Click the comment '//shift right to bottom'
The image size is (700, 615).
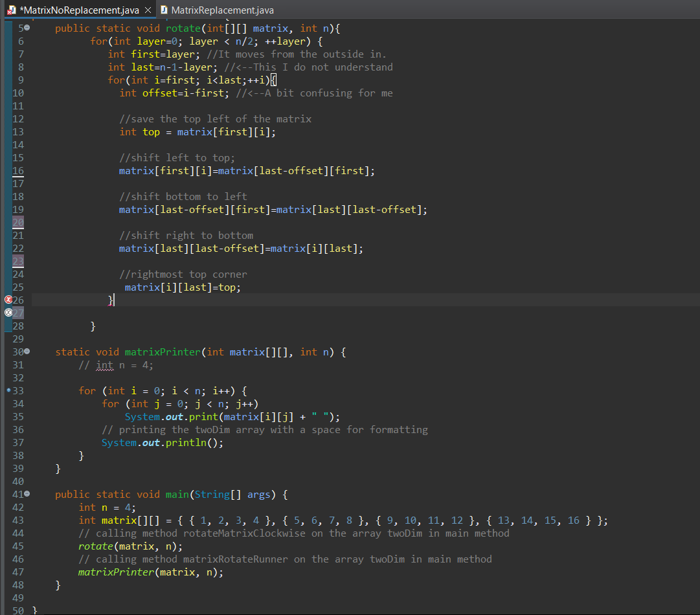tap(186, 236)
